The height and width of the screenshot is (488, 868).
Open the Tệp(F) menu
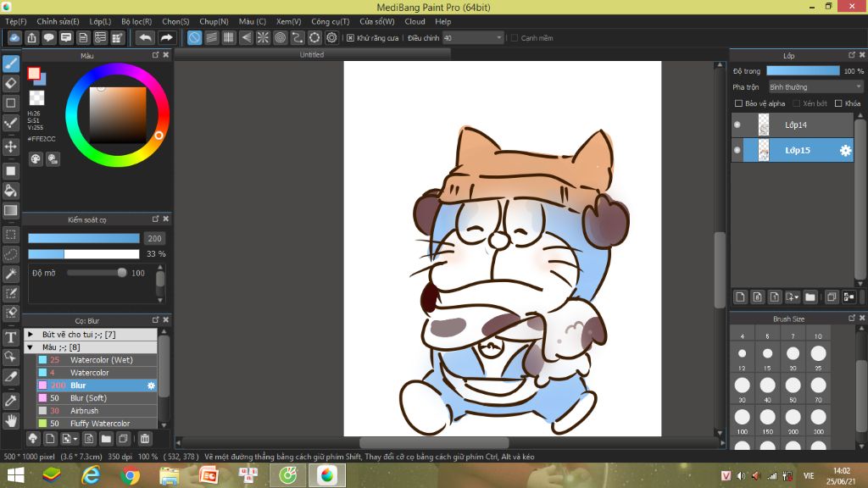(16, 21)
